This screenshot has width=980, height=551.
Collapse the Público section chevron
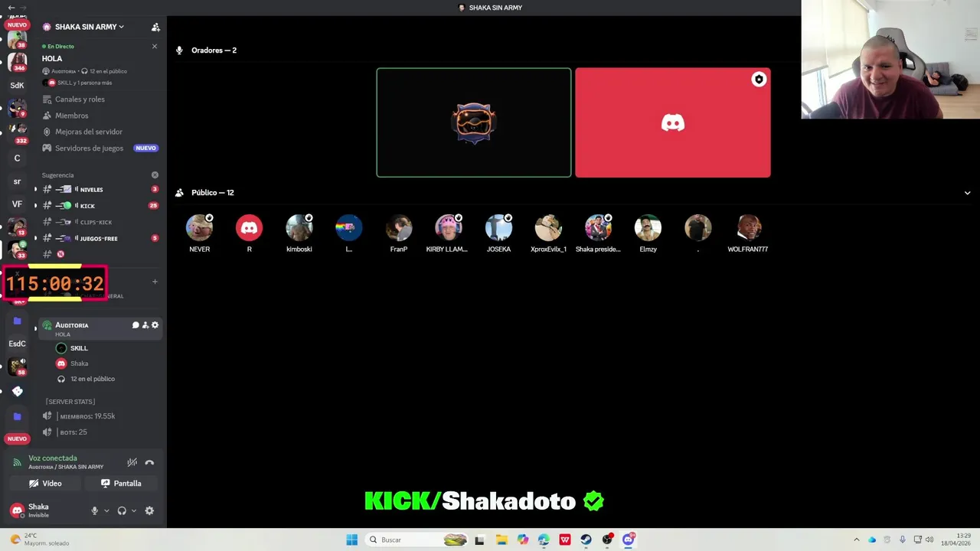(967, 193)
